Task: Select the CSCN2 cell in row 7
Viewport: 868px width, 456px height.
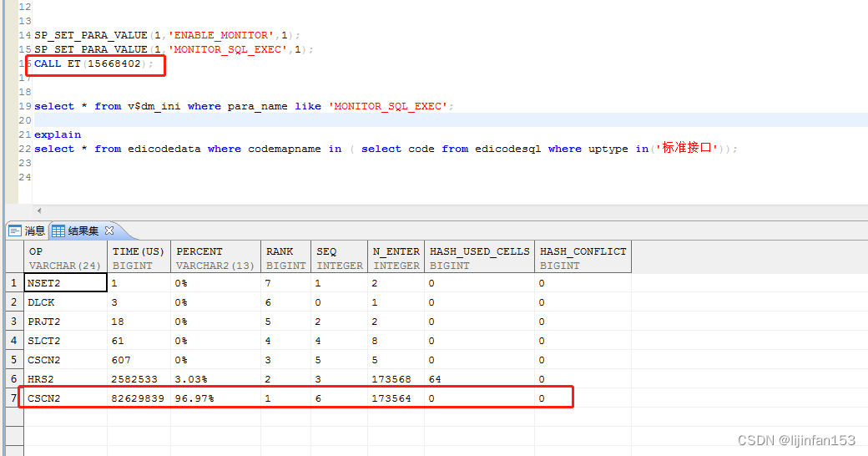Action: pos(65,398)
